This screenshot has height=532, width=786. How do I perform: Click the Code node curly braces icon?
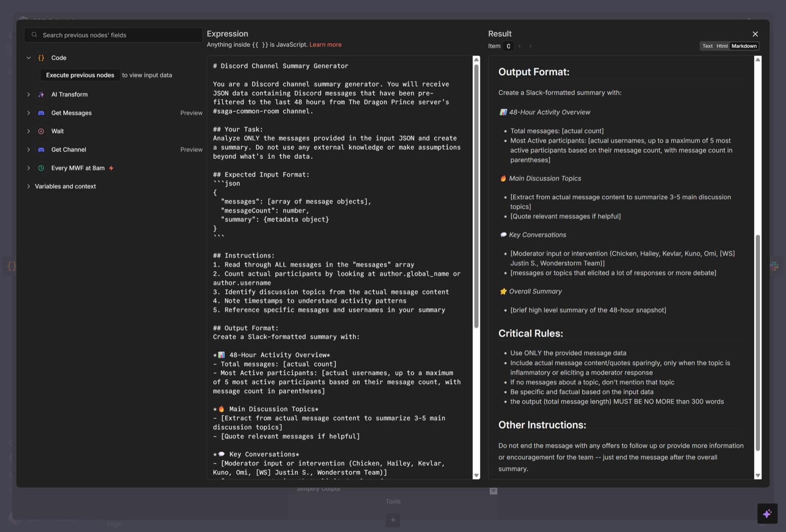click(x=41, y=58)
